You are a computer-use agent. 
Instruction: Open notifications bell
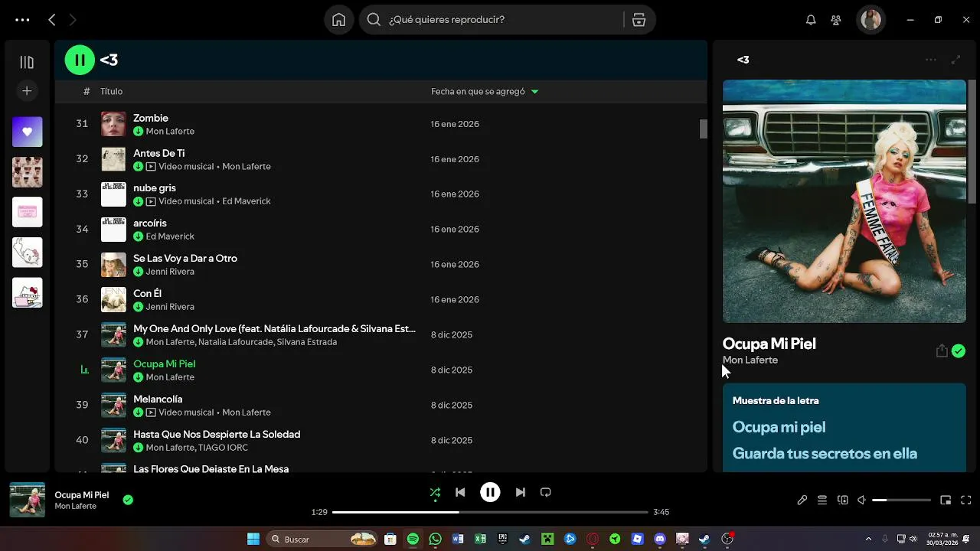[x=811, y=20]
